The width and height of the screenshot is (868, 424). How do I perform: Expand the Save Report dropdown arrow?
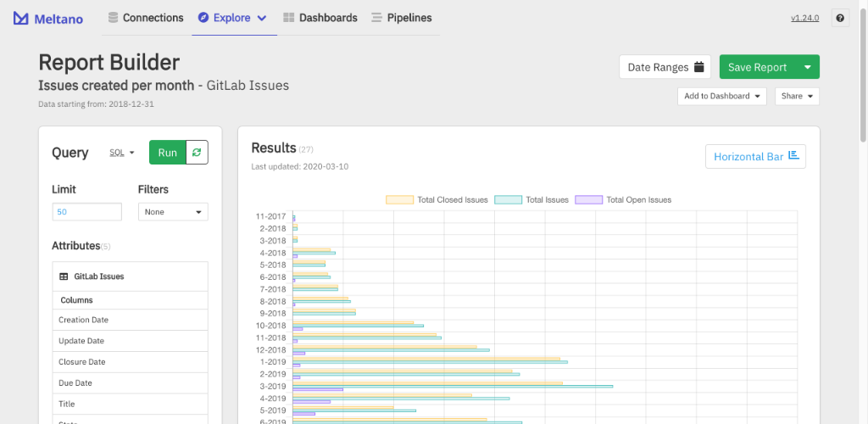808,67
